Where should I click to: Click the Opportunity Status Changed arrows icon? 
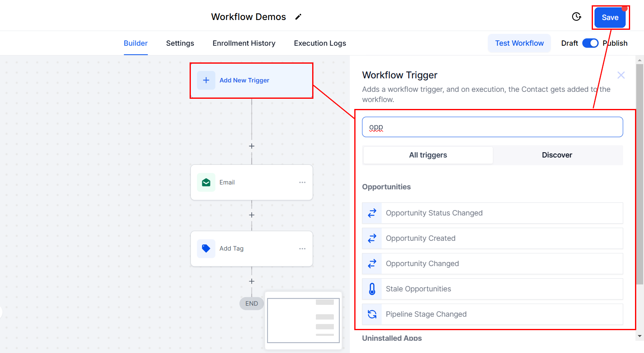click(372, 213)
